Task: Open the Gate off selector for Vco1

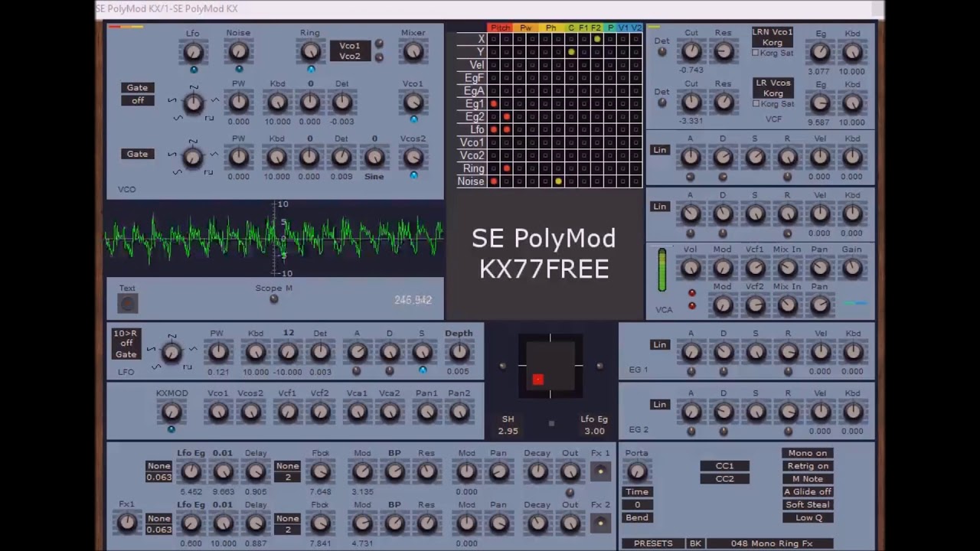Action: point(138,94)
